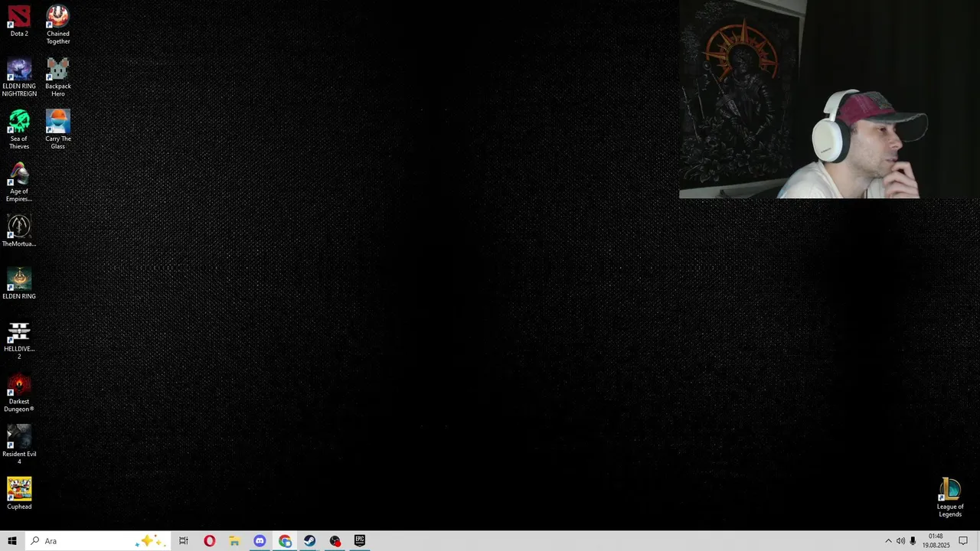Select the Chained Together desktop shortcut
Image resolution: width=980 pixels, height=551 pixels.
click(x=57, y=24)
